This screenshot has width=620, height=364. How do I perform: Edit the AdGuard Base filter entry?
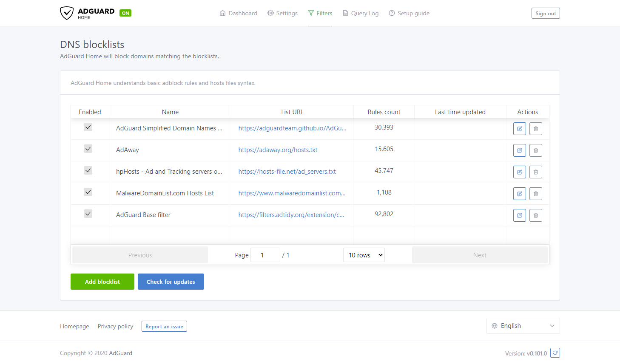pos(520,215)
